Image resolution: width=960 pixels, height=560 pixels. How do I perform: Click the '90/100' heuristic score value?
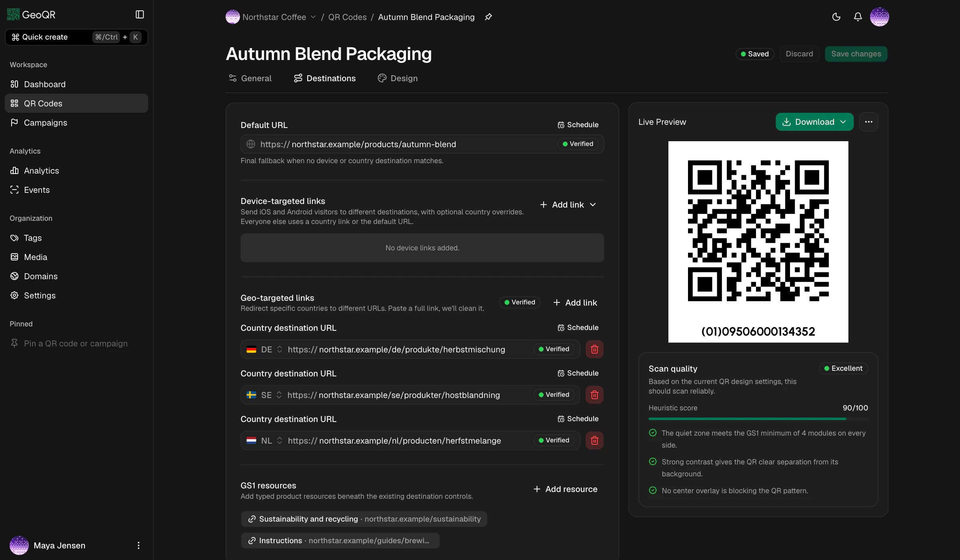(855, 408)
